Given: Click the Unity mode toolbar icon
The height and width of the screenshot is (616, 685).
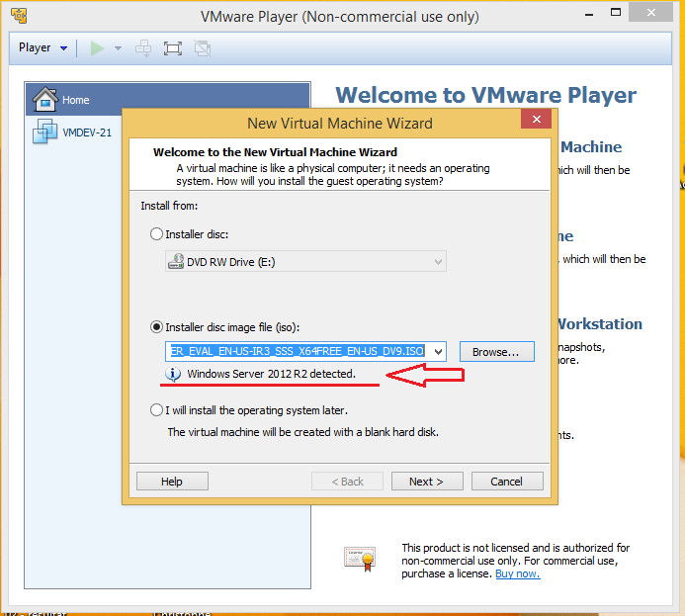Looking at the screenshot, I should tap(203, 48).
